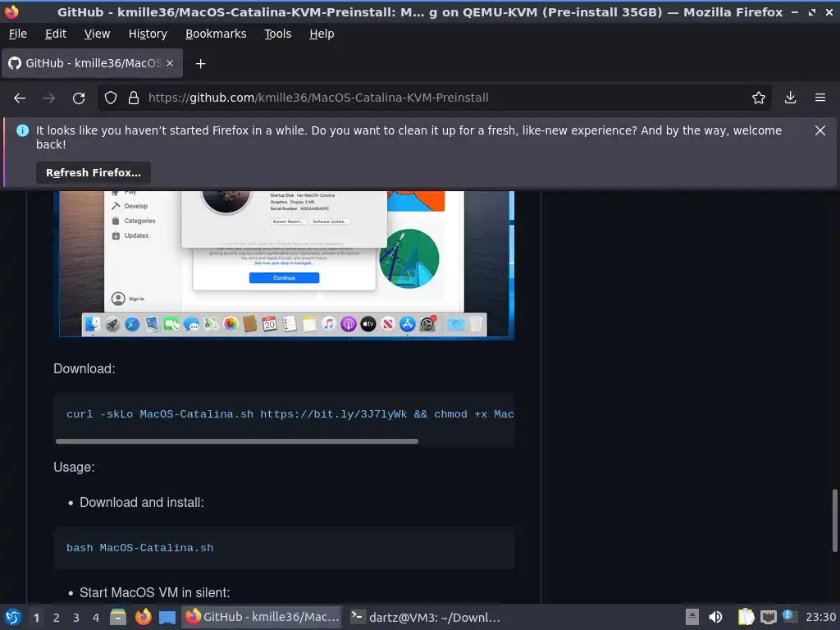Image resolution: width=840 pixels, height=630 pixels.
Task: Click the show desktop panel icon
Action: (167, 618)
